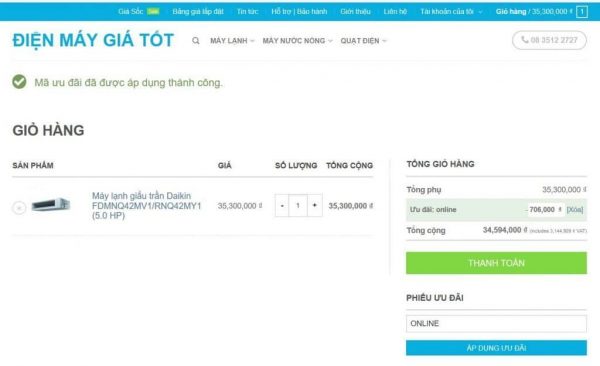Click the SỐ LƯỢNG column header
Image resolution: width=600 pixels, height=366 pixels.
click(296, 165)
